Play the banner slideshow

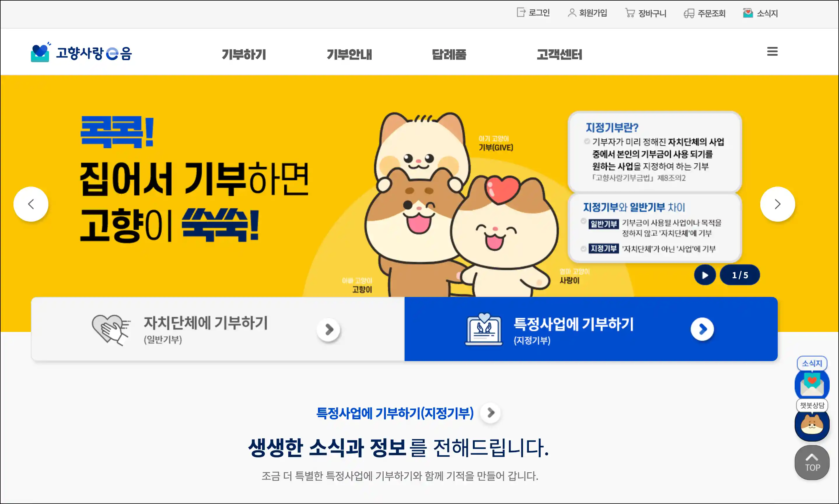point(705,275)
